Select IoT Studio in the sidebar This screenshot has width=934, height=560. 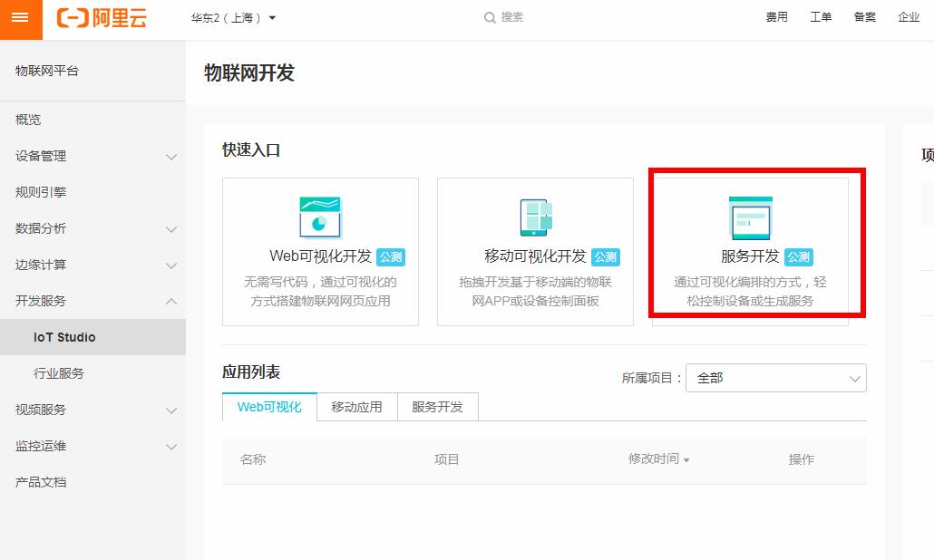(92, 337)
